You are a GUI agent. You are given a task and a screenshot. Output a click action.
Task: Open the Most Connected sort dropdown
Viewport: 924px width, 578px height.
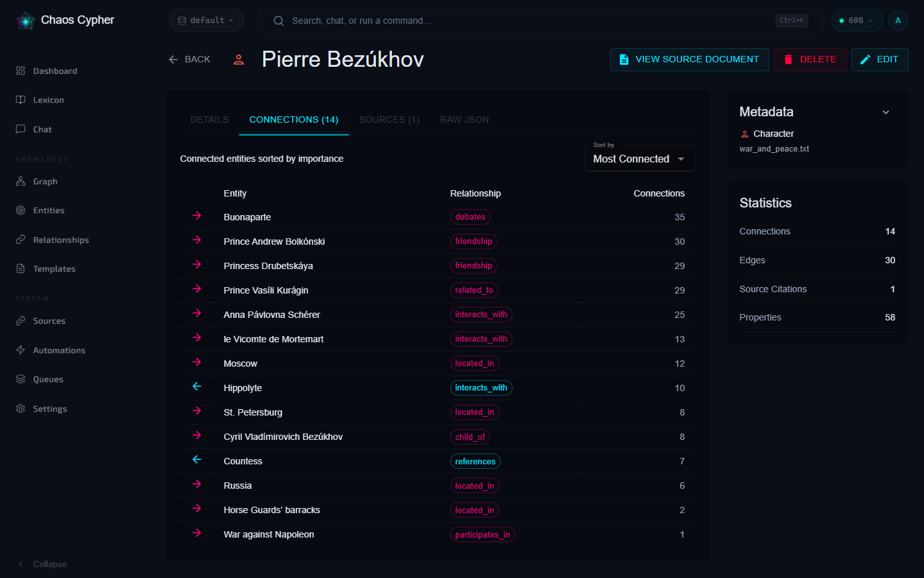[639, 159]
